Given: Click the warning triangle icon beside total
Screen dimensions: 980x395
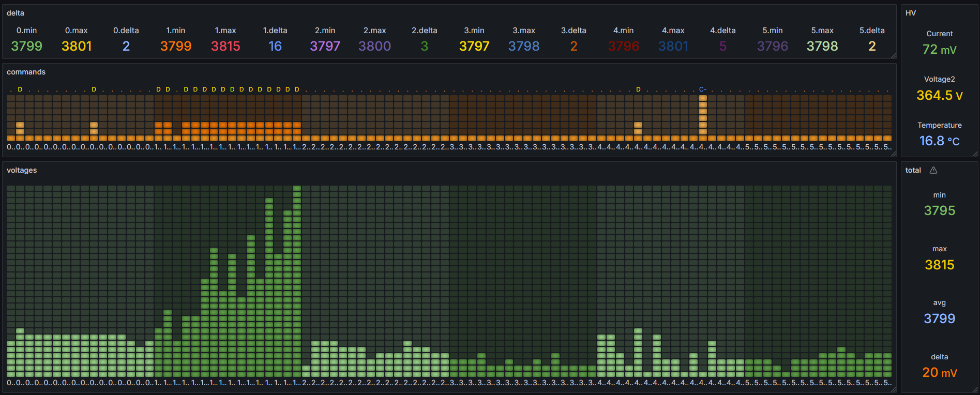Looking at the screenshot, I should (x=933, y=170).
